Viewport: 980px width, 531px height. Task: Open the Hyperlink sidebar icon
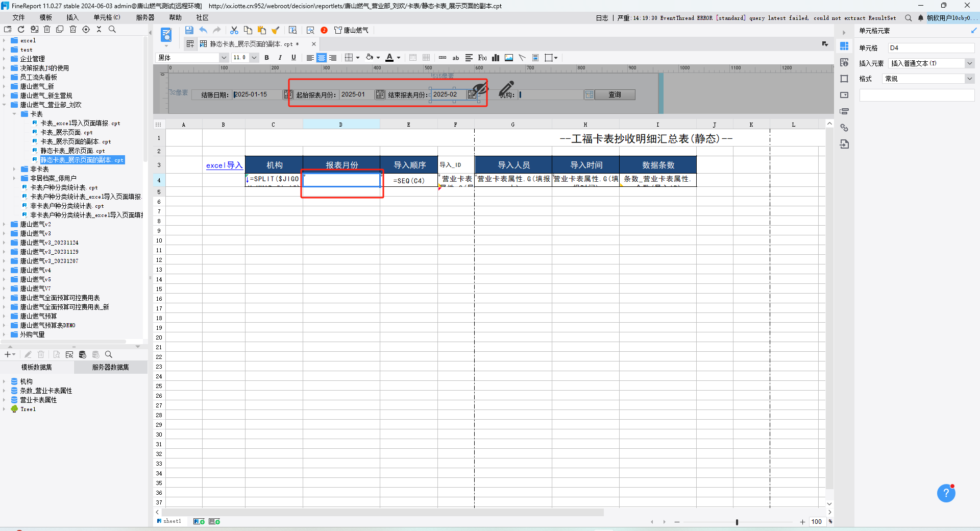point(844,128)
